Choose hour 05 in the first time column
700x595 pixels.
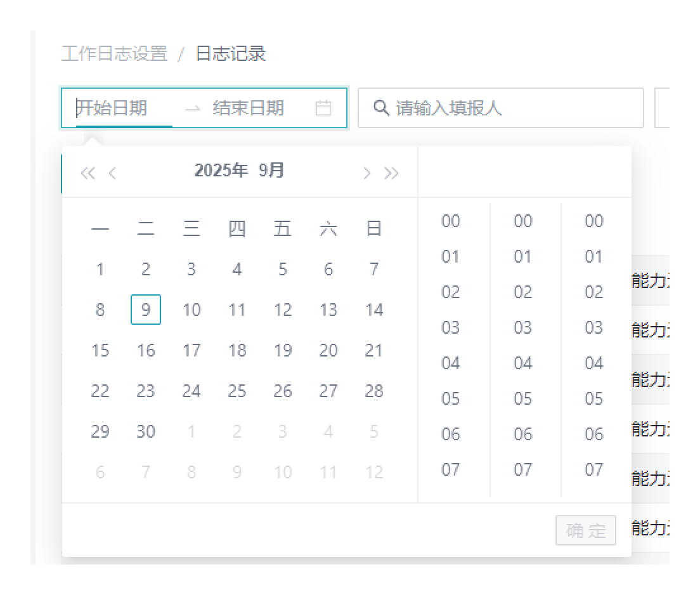pyautogui.click(x=451, y=398)
